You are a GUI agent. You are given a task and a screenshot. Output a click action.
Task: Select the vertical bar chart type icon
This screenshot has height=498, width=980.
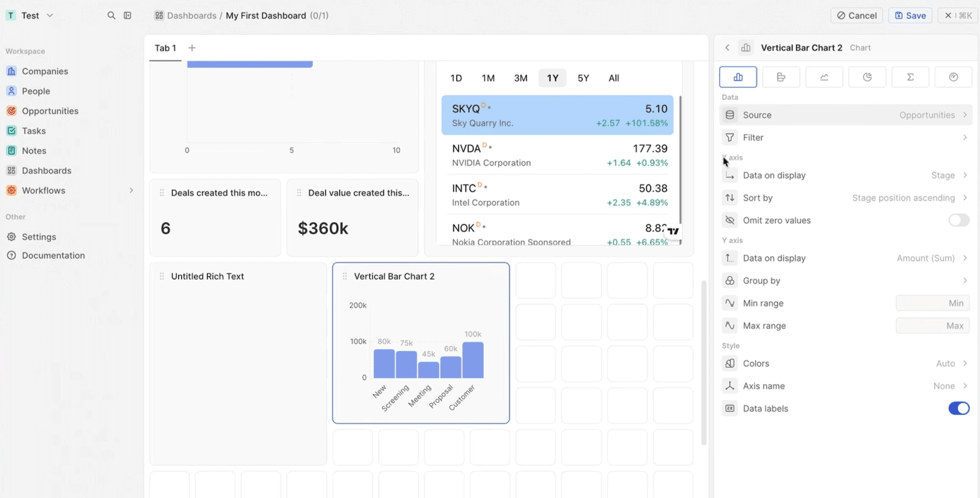(x=738, y=77)
